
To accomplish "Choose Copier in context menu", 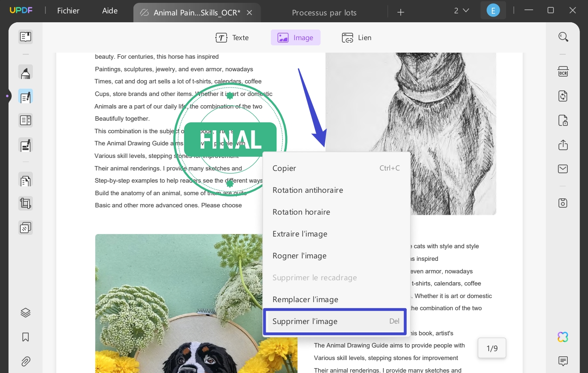I will click(337, 168).
